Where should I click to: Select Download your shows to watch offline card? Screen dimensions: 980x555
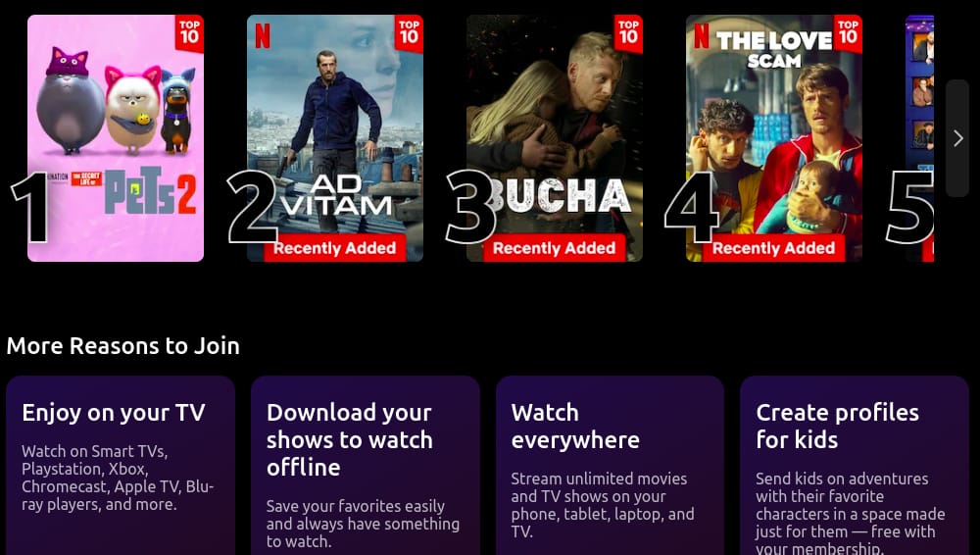click(365, 466)
